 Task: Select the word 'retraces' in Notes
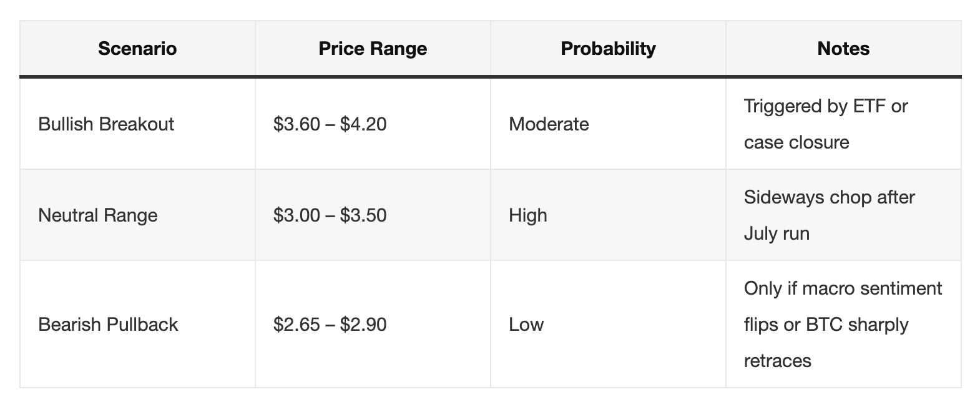pyautogui.click(x=777, y=361)
